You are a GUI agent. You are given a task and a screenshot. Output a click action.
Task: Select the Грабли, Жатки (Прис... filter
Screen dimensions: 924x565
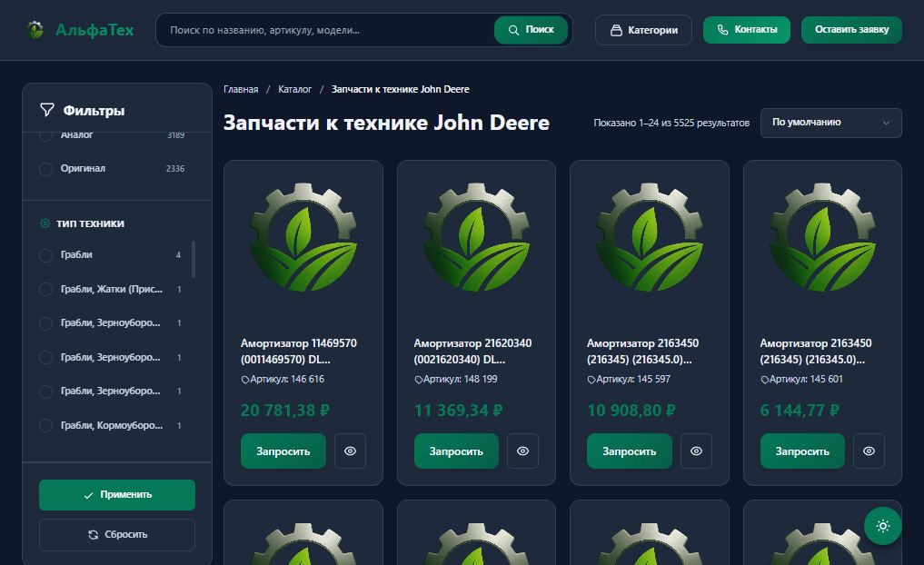tap(46, 289)
